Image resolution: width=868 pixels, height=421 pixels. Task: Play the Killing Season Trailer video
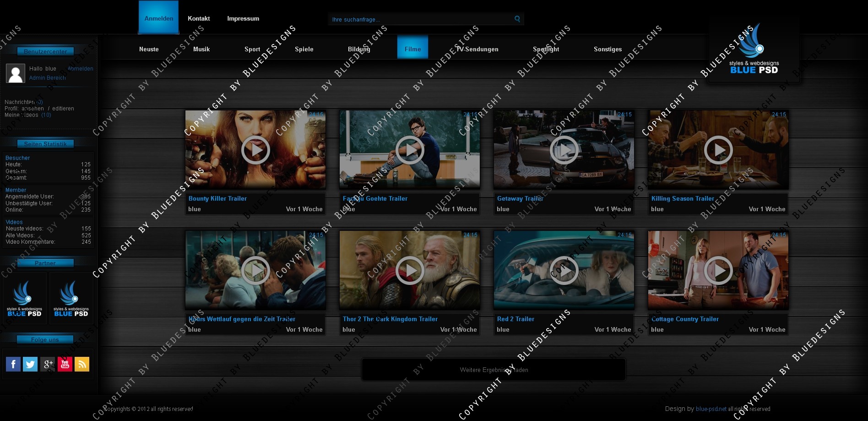point(718,150)
